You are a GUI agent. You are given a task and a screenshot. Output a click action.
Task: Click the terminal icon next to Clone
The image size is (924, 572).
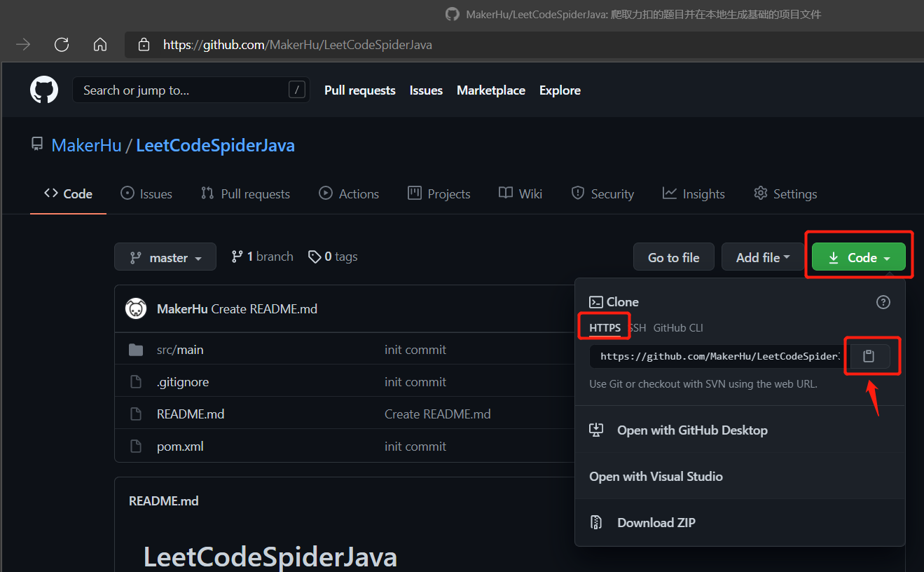596,302
